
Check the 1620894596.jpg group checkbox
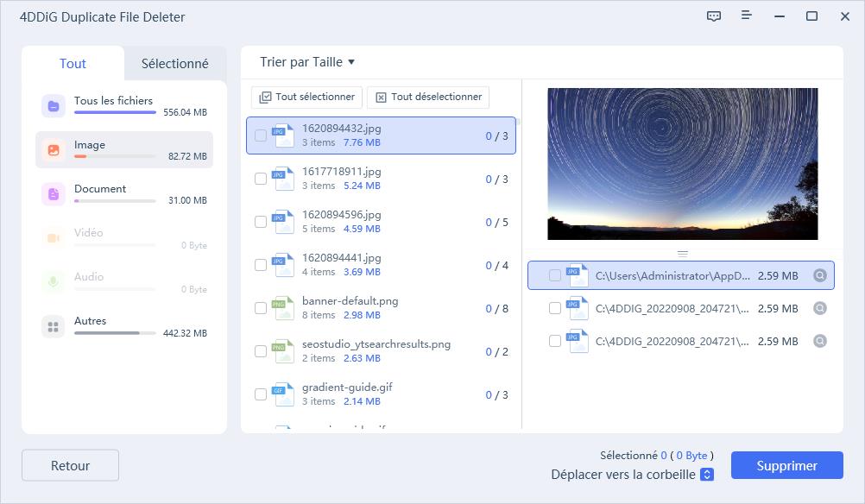261,222
